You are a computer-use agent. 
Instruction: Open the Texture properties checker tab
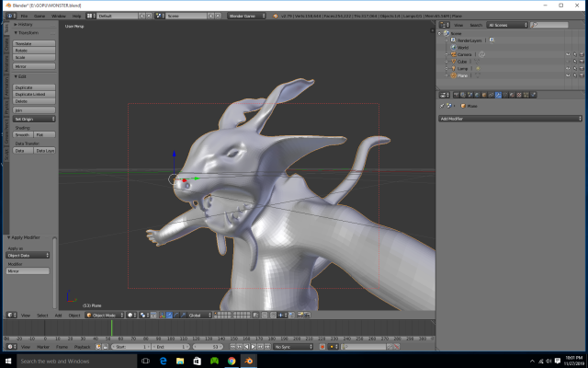click(519, 95)
